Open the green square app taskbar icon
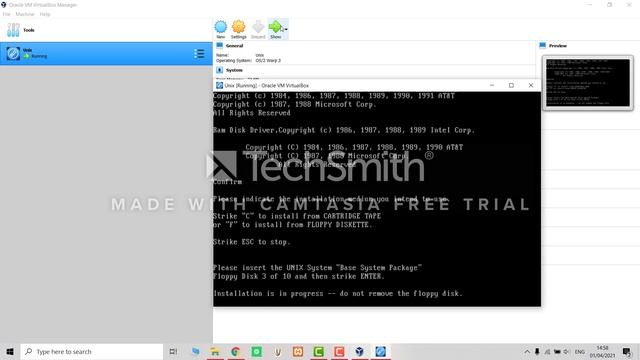The width and height of the screenshot is (640, 360). pyautogui.click(x=256, y=351)
